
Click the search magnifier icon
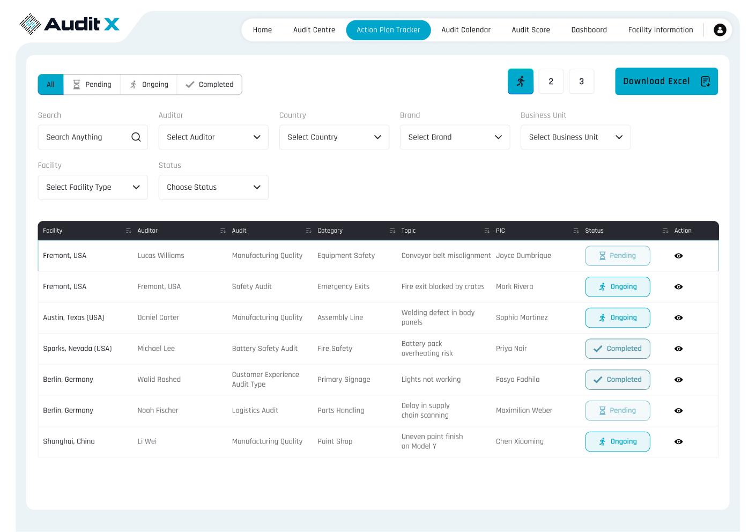(x=136, y=137)
